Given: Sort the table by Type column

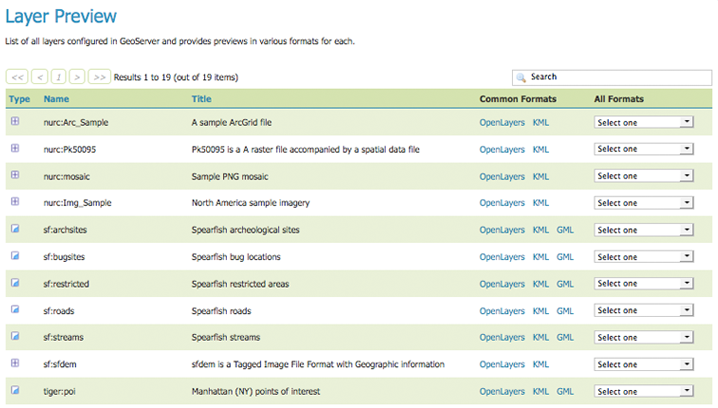Looking at the screenshot, I should click(19, 99).
